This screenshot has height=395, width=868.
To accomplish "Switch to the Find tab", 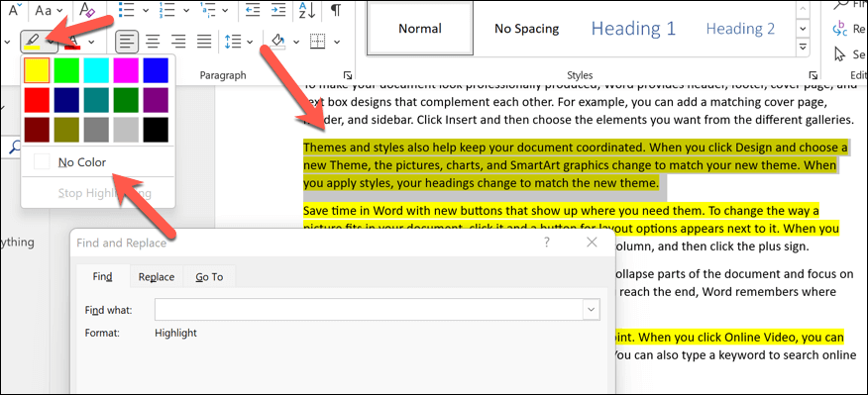I will 102,276.
